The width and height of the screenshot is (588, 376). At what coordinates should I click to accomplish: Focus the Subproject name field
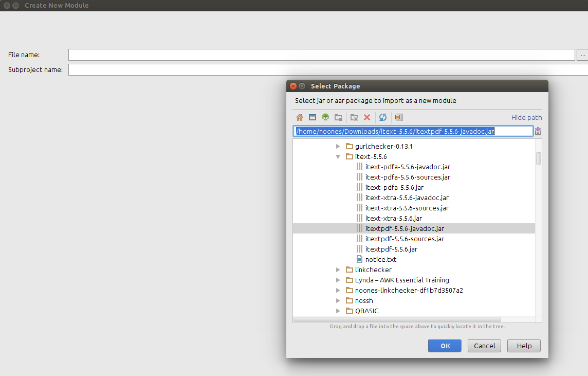click(328, 70)
